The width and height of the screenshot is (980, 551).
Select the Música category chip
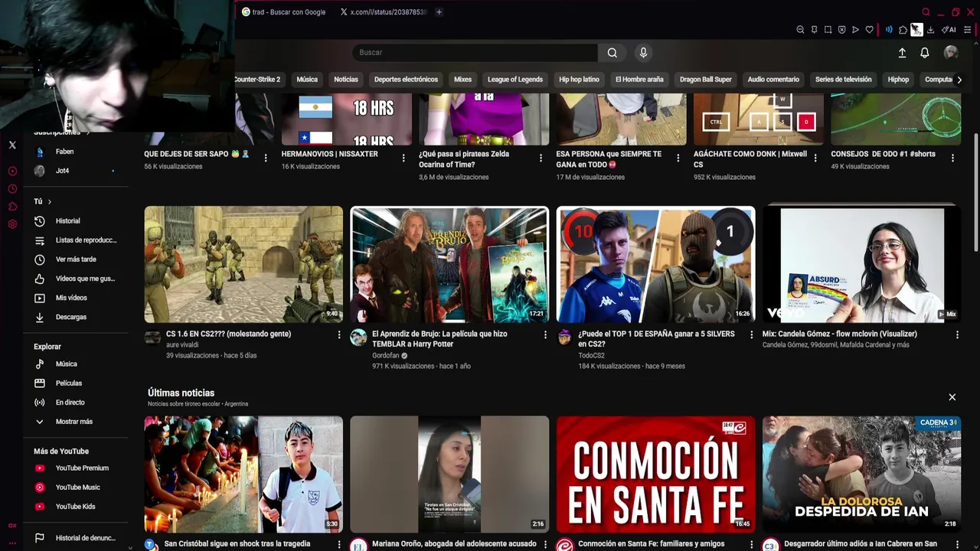pos(307,80)
